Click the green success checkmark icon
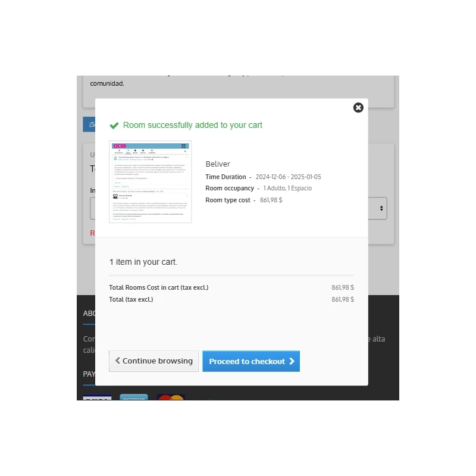The height and width of the screenshot is (476, 476). [114, 126]
